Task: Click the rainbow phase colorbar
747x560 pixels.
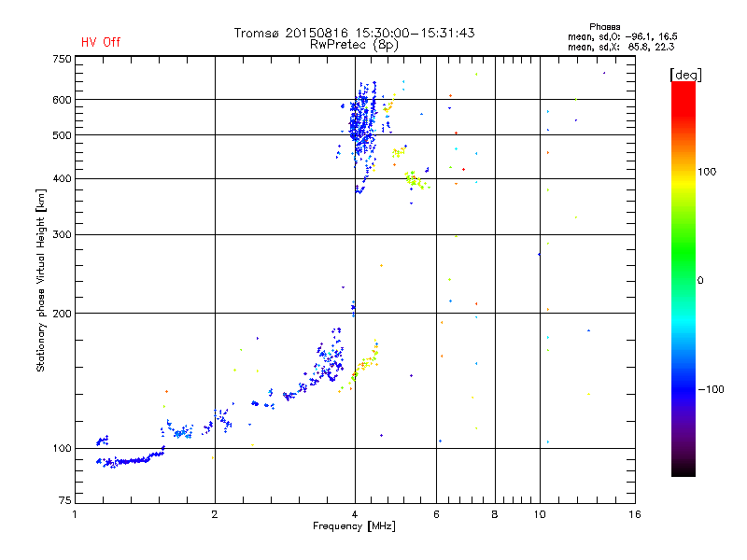Action: click(684, 278)
